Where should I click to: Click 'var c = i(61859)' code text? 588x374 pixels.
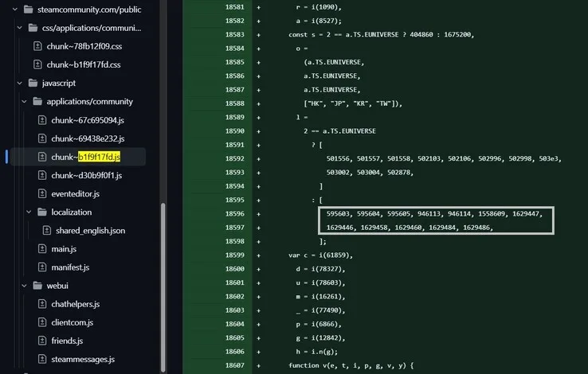pos(319,255)
